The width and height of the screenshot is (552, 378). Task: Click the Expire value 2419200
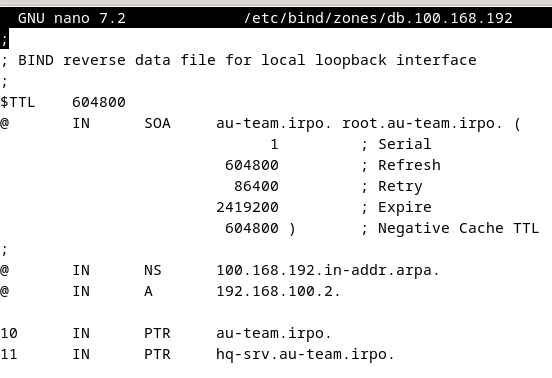pyautogui.click(x=247, y=207)
